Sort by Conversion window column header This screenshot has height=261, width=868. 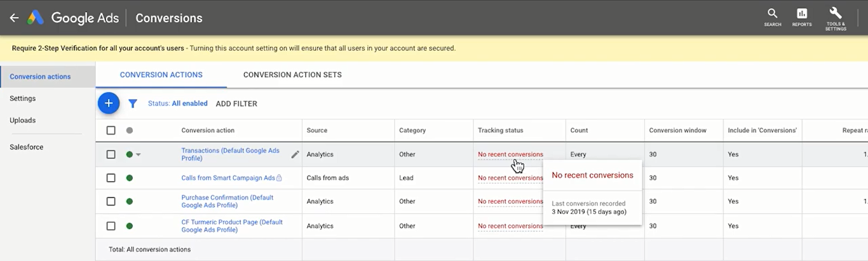677,130
